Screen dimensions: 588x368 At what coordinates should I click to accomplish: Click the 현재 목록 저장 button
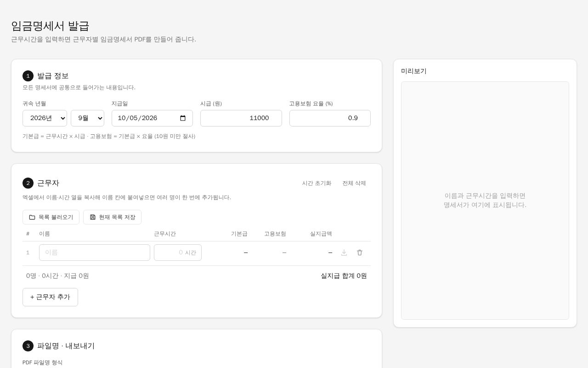point(112,217)
